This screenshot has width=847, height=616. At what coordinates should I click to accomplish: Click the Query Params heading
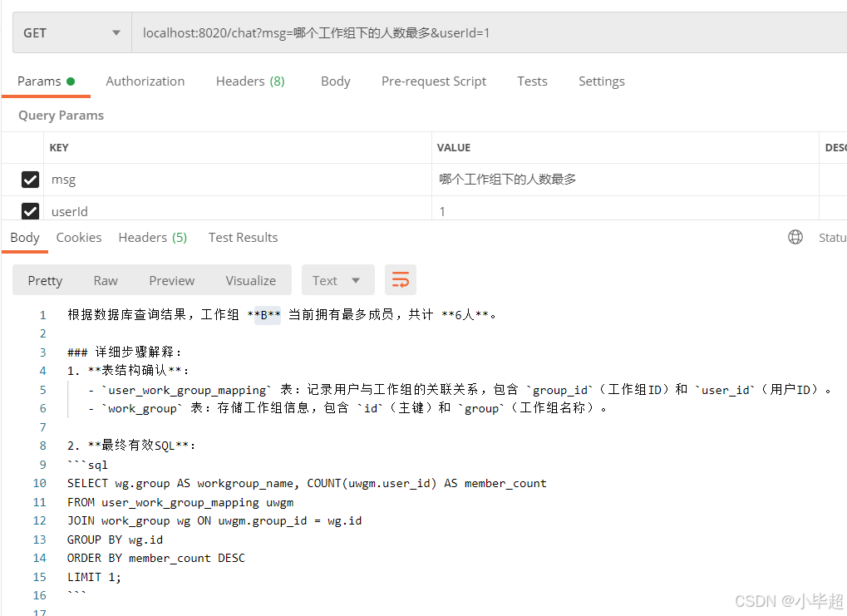61,116
